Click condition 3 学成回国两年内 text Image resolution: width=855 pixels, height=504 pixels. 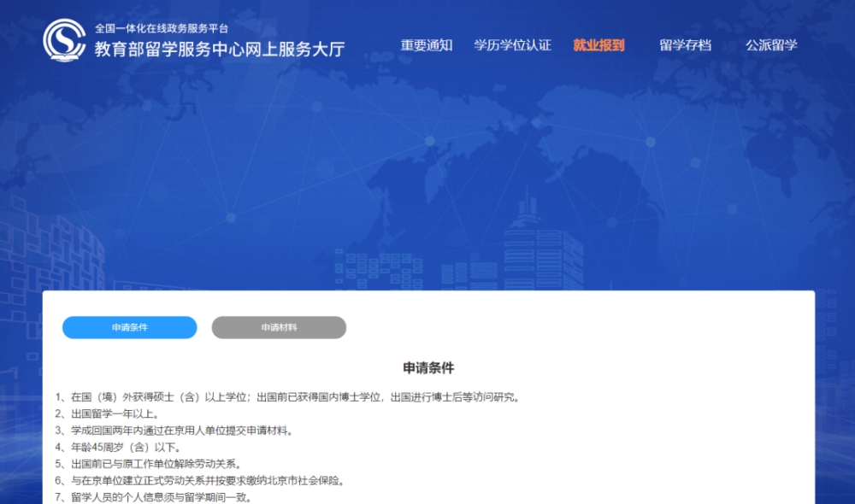[175, 431]
